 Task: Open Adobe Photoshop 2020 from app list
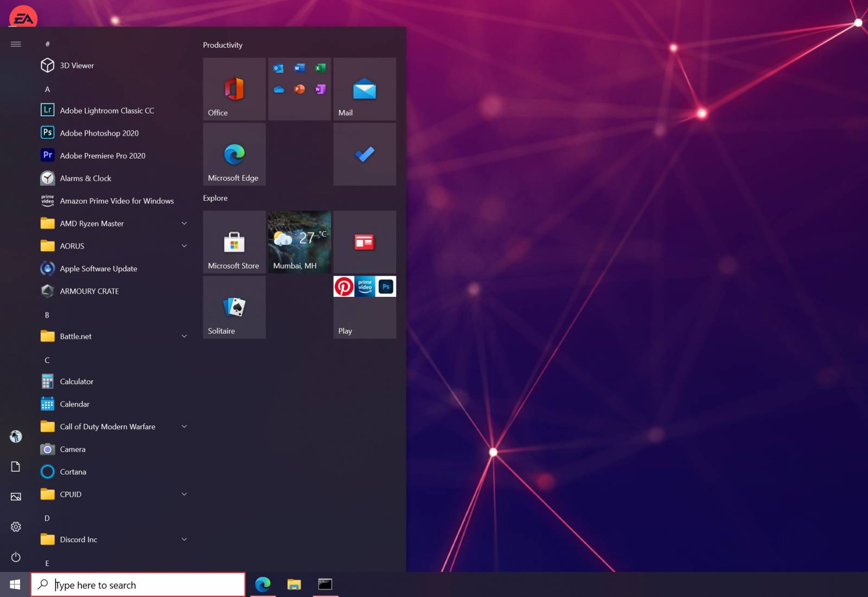(114, 133)
